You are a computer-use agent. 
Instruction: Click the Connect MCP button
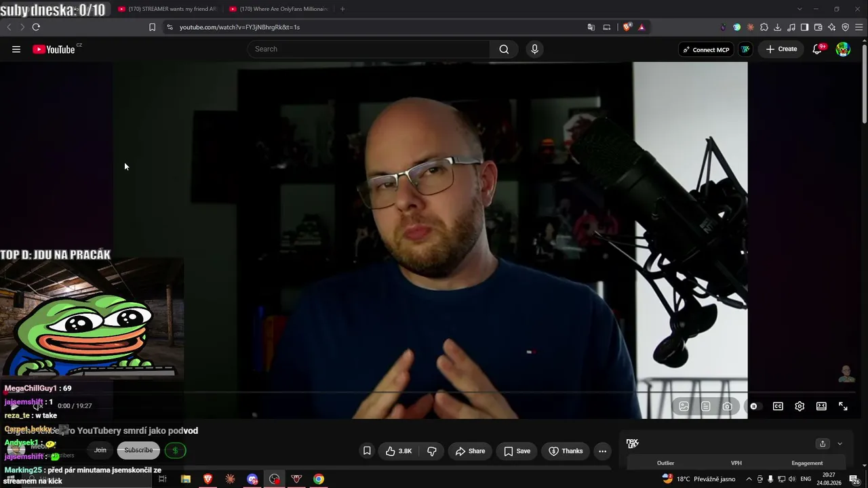[706, 49]
